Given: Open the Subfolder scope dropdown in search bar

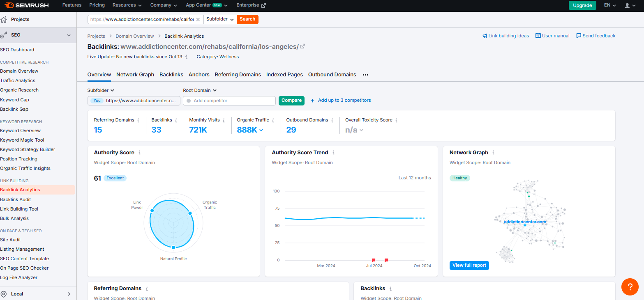Looking at the screenshot, I should coord(220,19).
